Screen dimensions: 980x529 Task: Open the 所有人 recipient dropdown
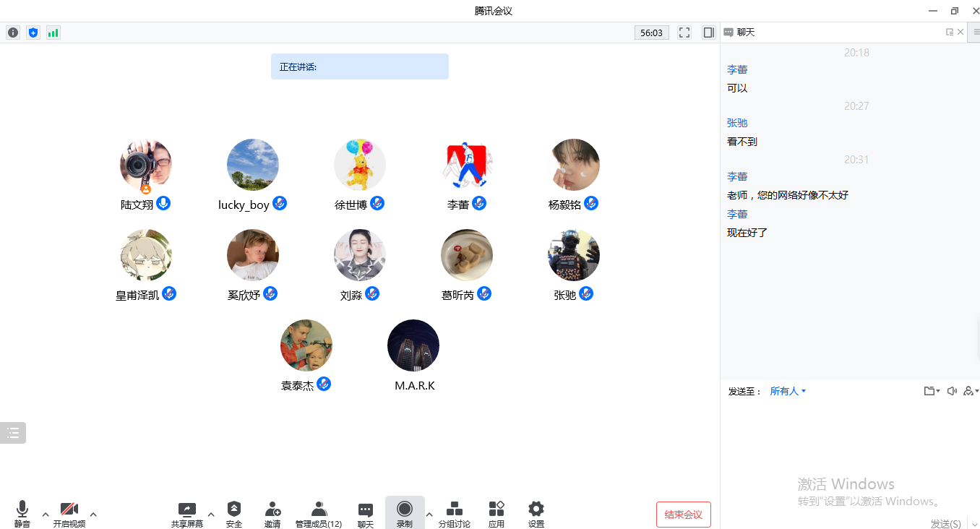788,391
